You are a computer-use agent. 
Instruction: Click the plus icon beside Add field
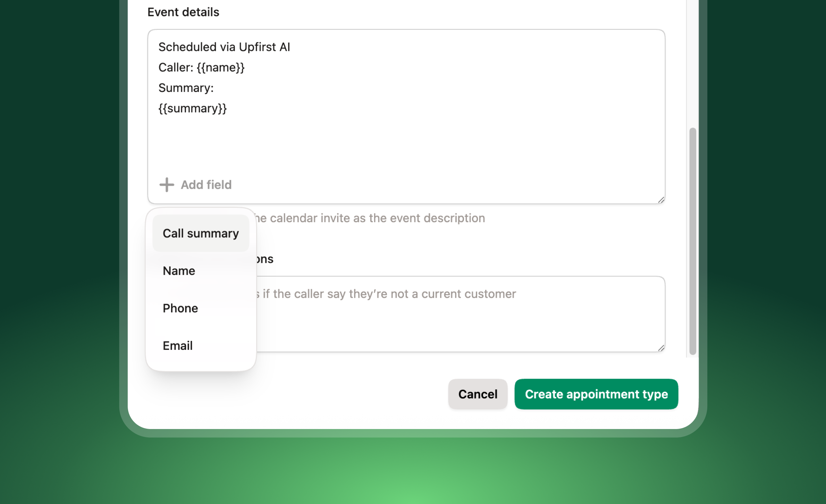[x=167, y=185]
